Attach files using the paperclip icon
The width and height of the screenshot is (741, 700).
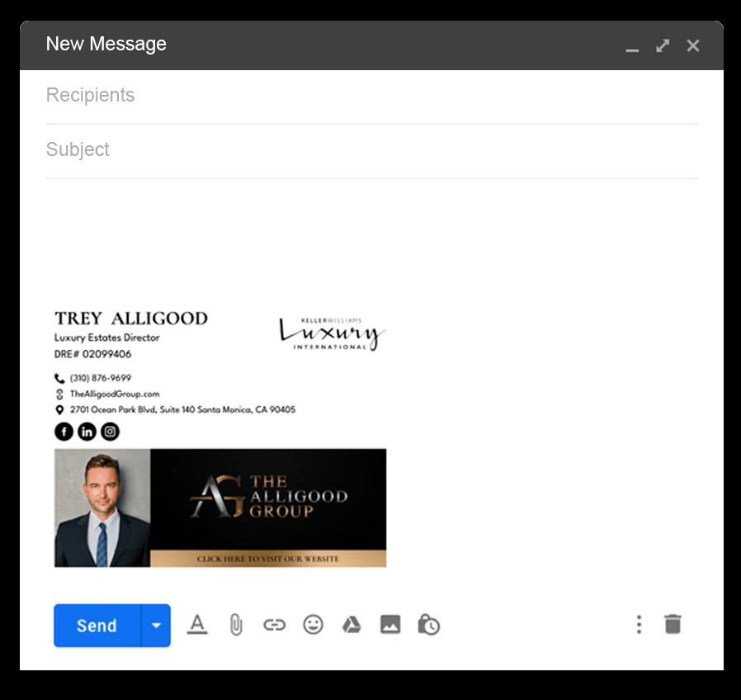click(x=236, y=625)
